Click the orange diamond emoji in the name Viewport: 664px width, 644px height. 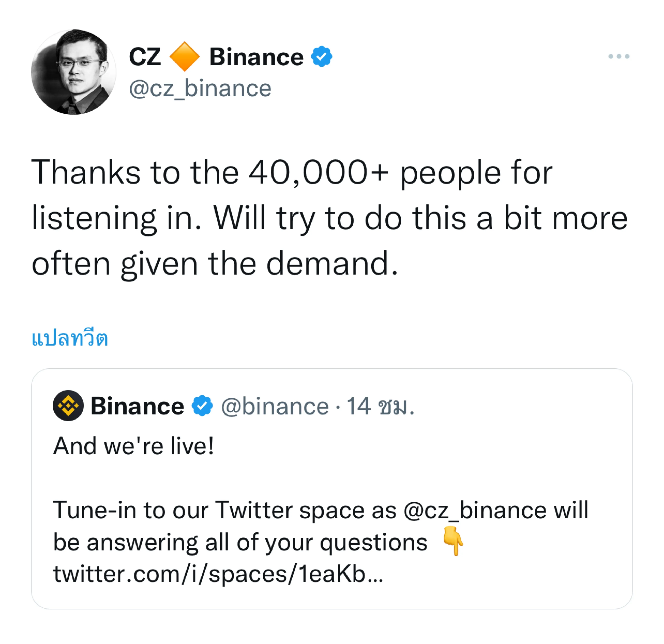pos(185,57)
